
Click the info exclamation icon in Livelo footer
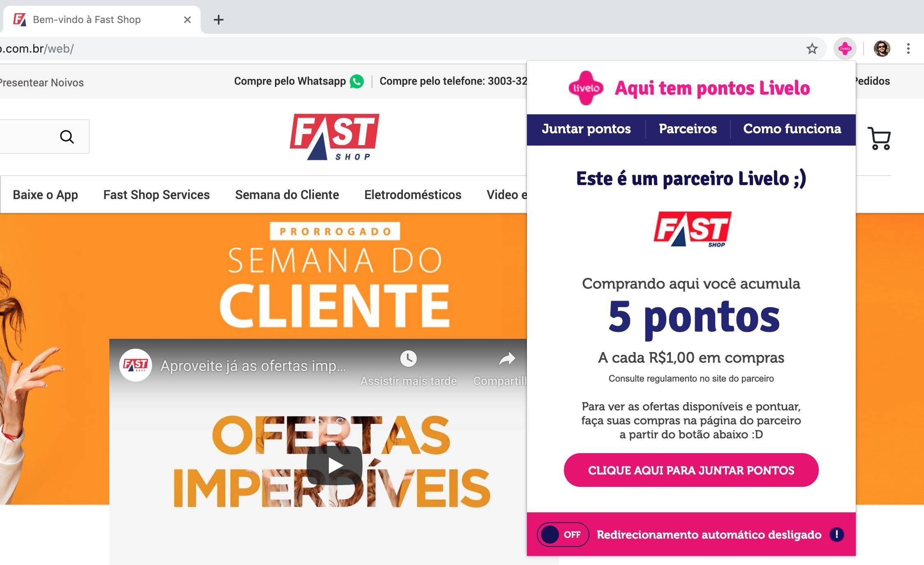(836, 534)
